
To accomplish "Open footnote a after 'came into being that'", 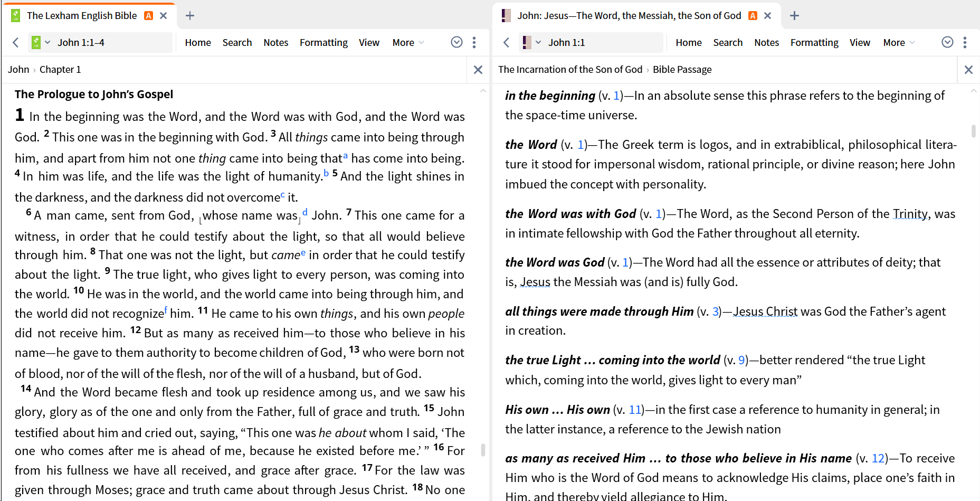I will (346, 155).
